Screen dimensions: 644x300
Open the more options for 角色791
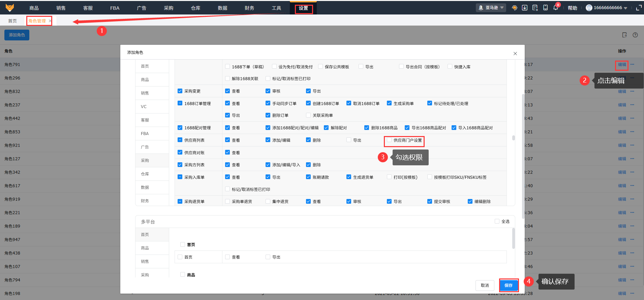click(x=632, y=64)
